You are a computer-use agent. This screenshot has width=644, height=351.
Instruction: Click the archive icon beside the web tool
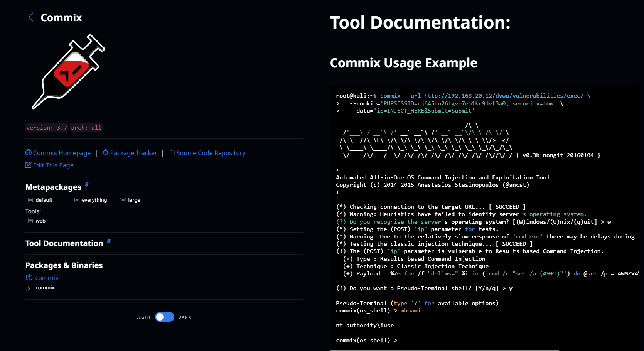[x=30, y=221]
